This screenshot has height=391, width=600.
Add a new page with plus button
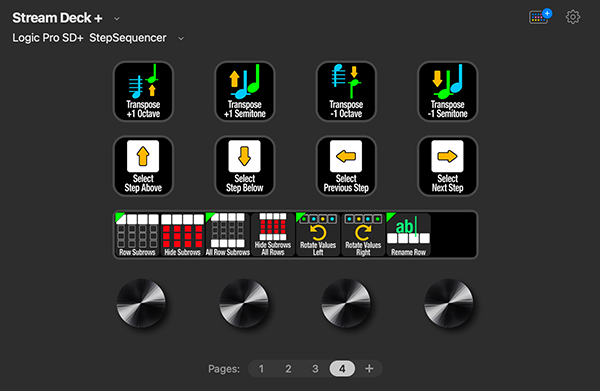click(x=369, y=369)
